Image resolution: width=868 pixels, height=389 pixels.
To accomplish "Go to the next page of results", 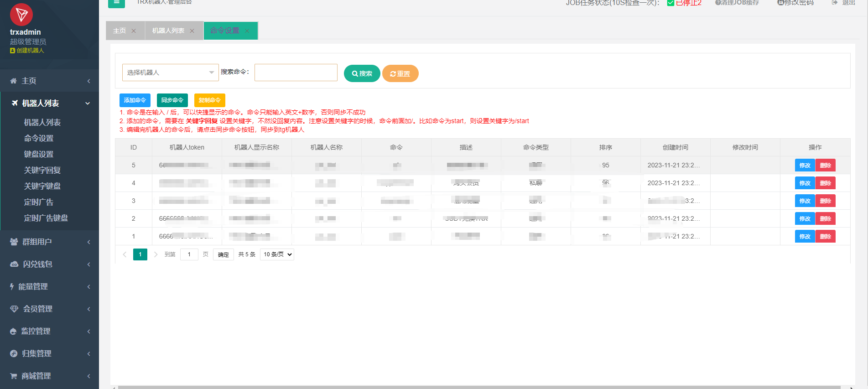I will [x=156, y=254].
